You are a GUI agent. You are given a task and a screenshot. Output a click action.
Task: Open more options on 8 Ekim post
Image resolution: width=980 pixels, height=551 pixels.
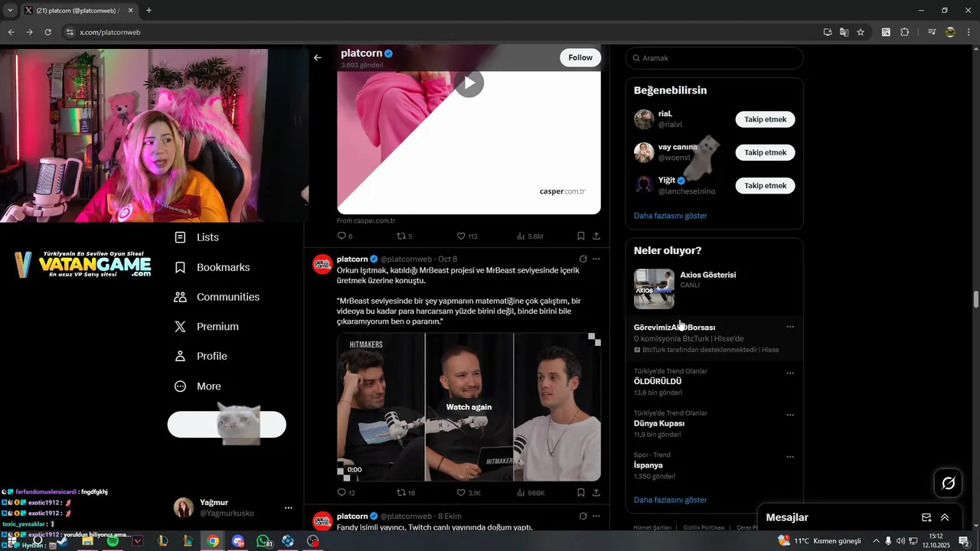pos(596,517)
